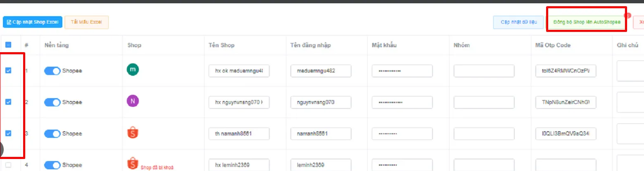
Task: Click OTP code field starting 'TNpN8unZeir'
Action: 566,102
